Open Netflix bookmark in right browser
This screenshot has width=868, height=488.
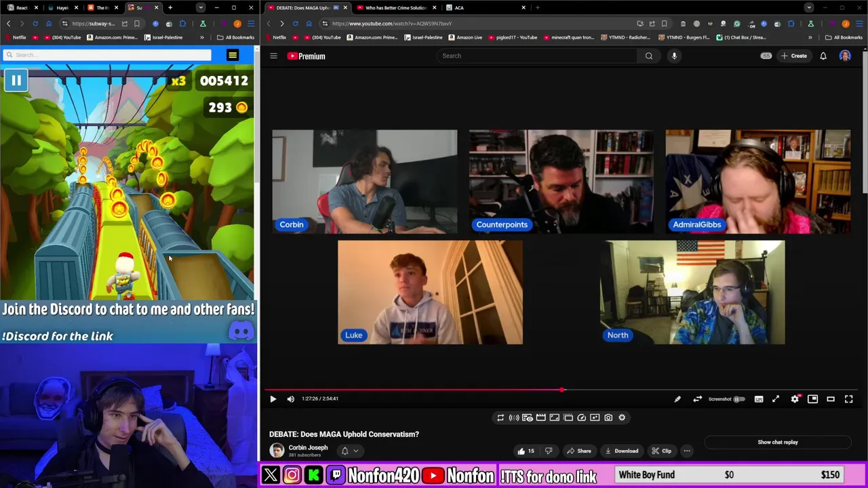click(x=275, y=37)
